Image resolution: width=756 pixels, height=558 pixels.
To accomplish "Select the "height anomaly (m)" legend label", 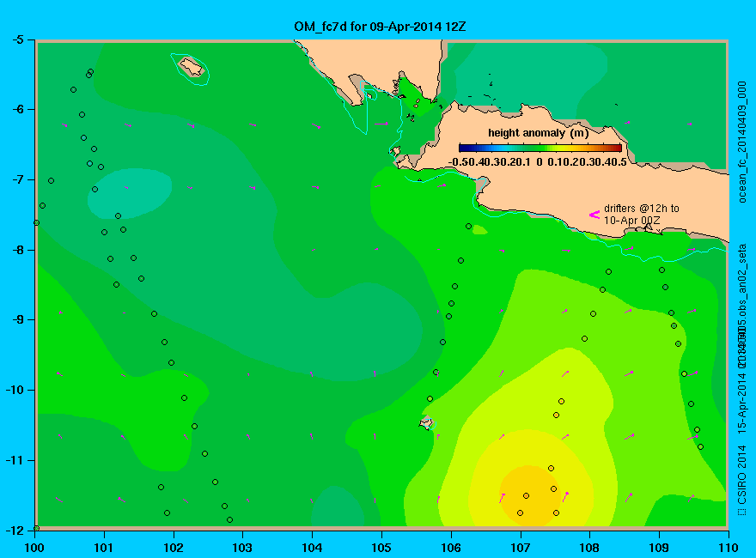I will pyautogui.click(x=538, y=133).
